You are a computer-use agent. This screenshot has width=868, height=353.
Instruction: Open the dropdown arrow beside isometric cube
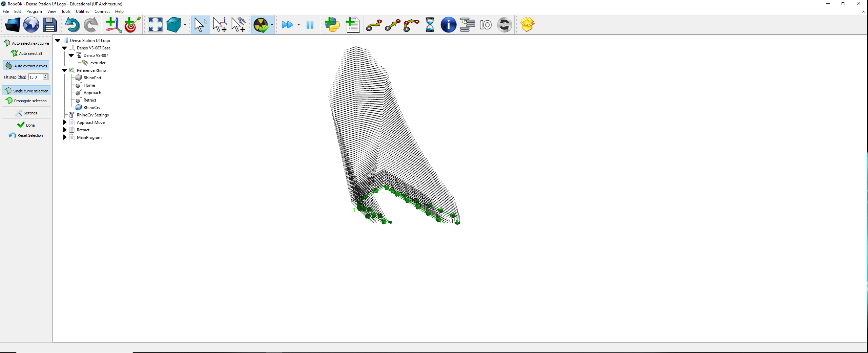(185, 25)
